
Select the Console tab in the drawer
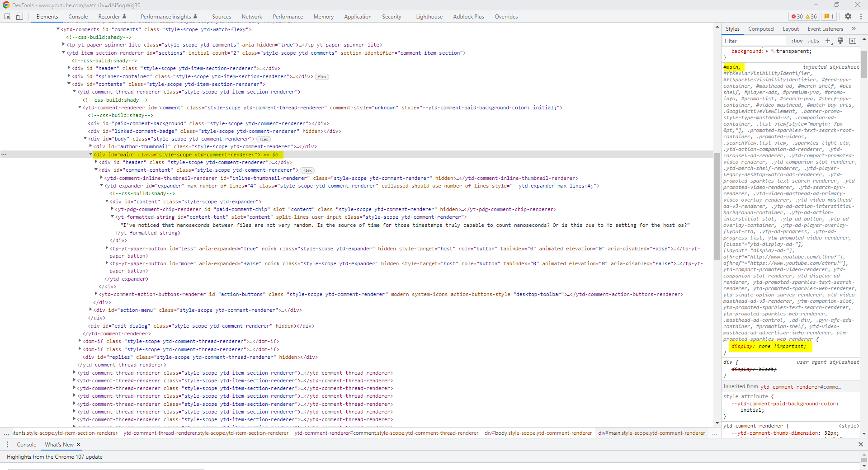[26, 445]
